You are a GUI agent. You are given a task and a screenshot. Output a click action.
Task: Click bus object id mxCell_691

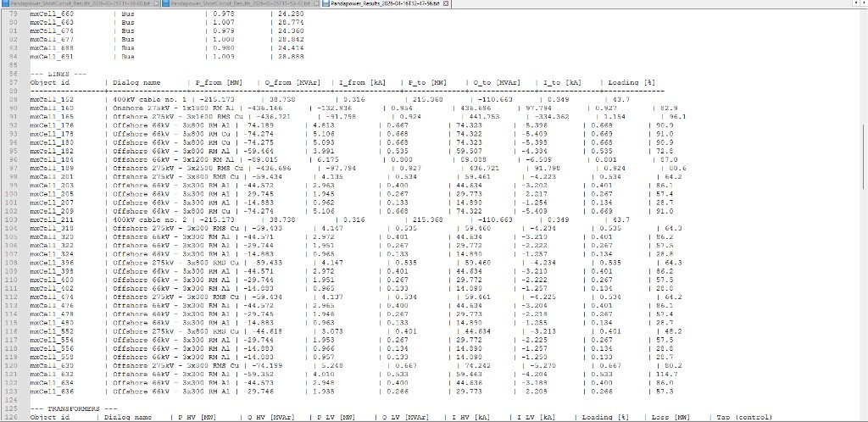coord(52,57)
